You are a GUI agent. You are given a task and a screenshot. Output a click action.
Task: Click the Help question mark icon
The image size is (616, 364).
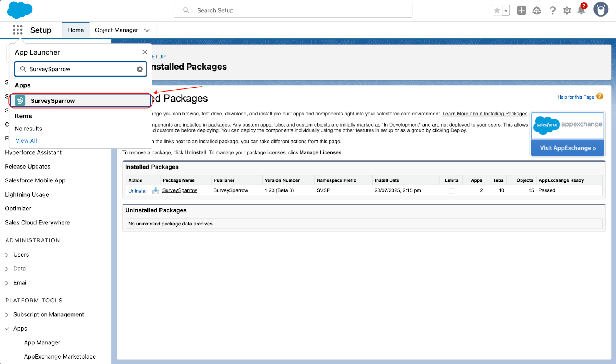pos(552,10)
